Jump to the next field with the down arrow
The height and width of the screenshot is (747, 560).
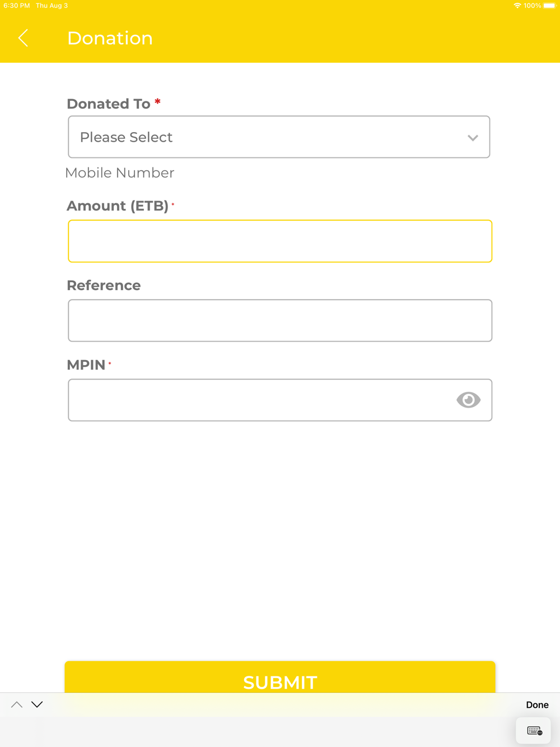coord(37,704)
